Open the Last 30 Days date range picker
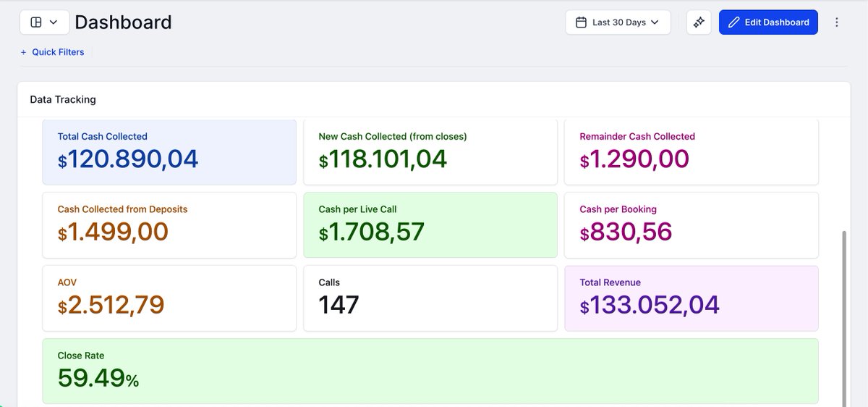Image resolution: width=868 pixels, height=407 pixels. point(618,22)
